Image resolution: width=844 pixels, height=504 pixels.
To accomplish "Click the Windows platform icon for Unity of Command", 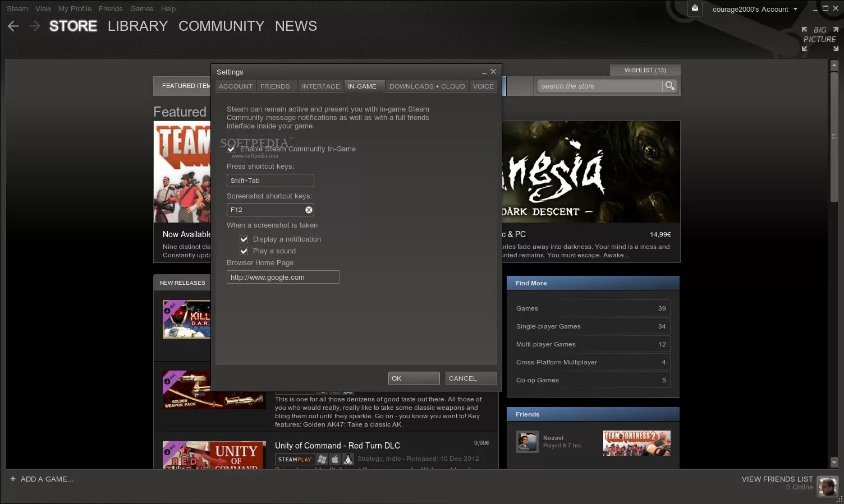I will (x=322, y=459).
